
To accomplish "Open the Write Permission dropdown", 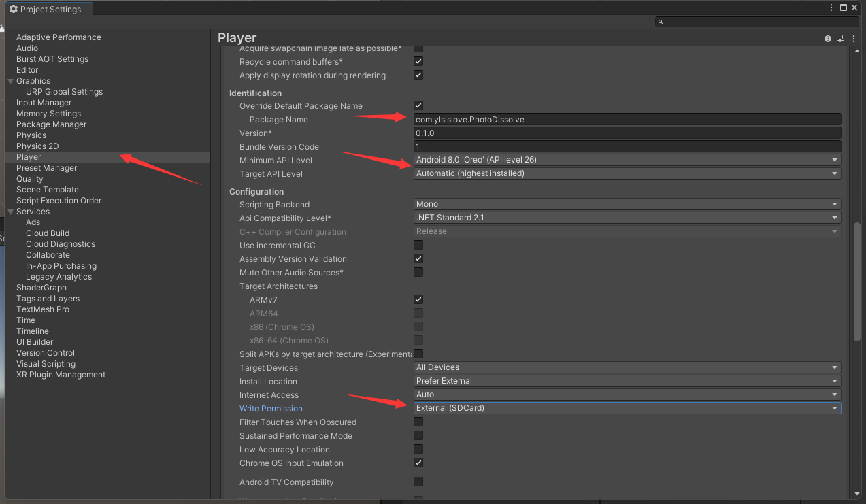I will tap(627, 408).
